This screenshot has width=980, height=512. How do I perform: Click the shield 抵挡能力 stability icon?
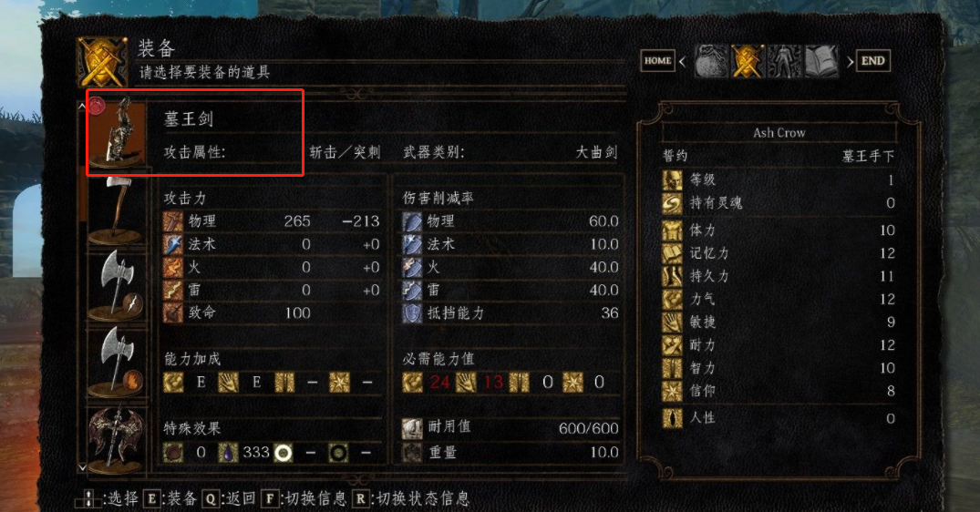pos(411,313)
